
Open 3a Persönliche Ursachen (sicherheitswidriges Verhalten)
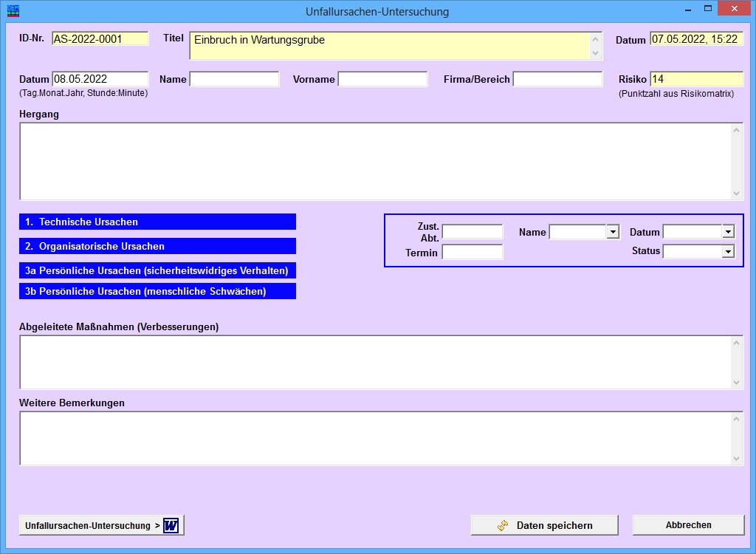point(158,271)
